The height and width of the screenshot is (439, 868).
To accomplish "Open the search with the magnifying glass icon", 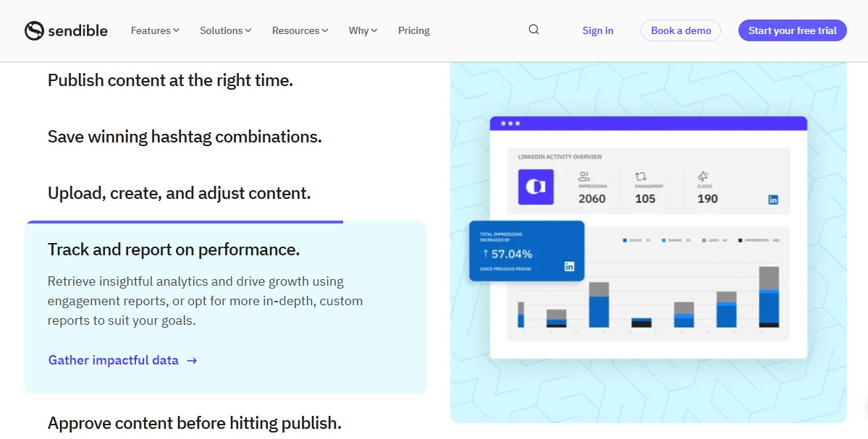I will 534,30.
